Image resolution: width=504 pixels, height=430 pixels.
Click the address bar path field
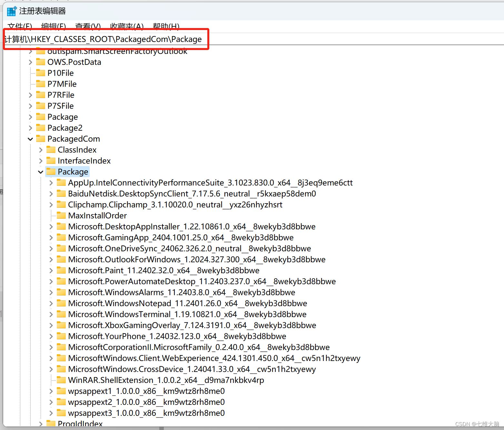pos(254,39)
